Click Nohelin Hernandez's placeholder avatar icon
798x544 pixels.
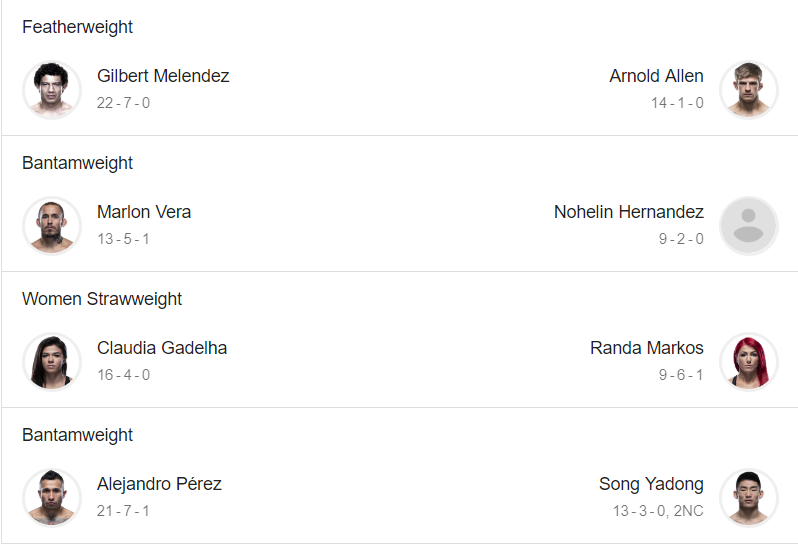coord(749,225)
